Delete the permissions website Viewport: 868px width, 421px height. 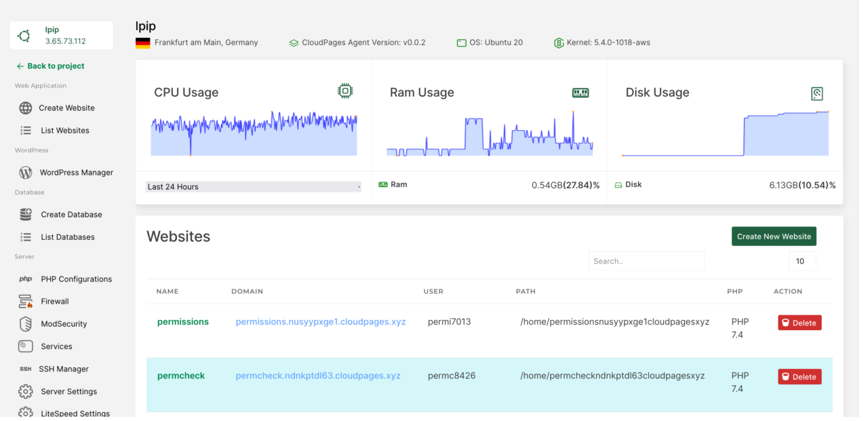(x=799, y=323)
